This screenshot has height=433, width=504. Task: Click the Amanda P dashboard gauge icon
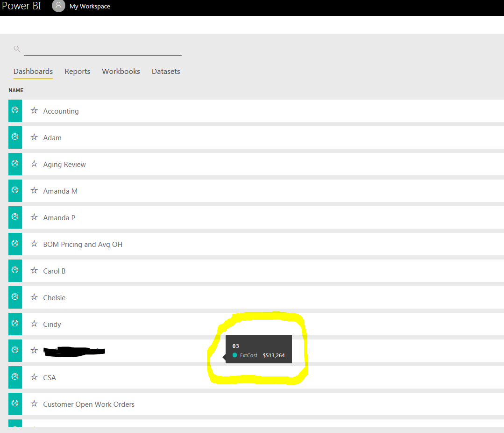click(15, 217)
